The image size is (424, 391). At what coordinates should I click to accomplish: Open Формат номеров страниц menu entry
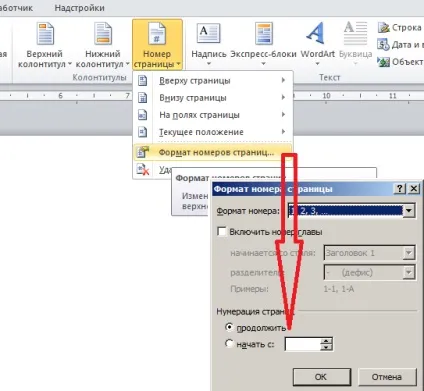click(213, 152)
